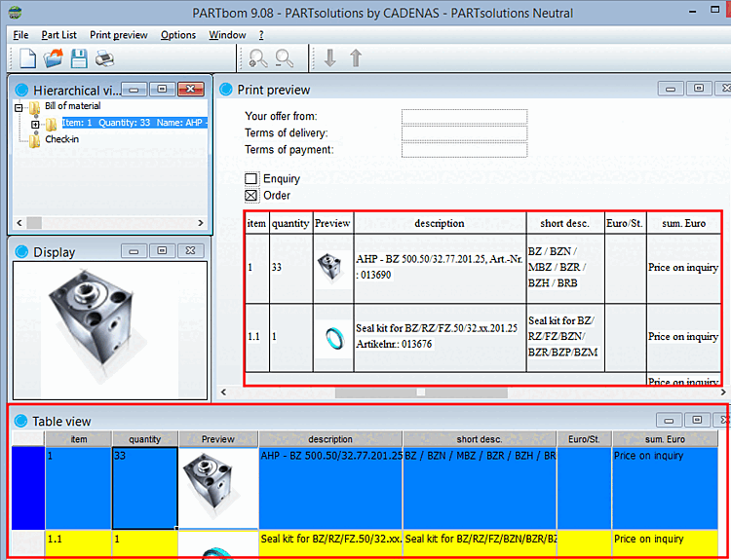Viewport: 731px width, 560px height.
Task: Click the short desc. column header in Table view
Action: 480,439
